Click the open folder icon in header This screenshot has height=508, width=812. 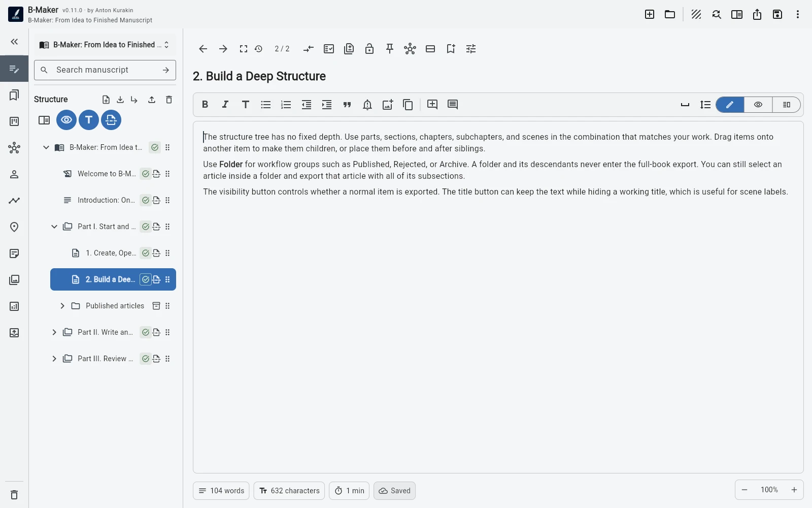[670, 14]
